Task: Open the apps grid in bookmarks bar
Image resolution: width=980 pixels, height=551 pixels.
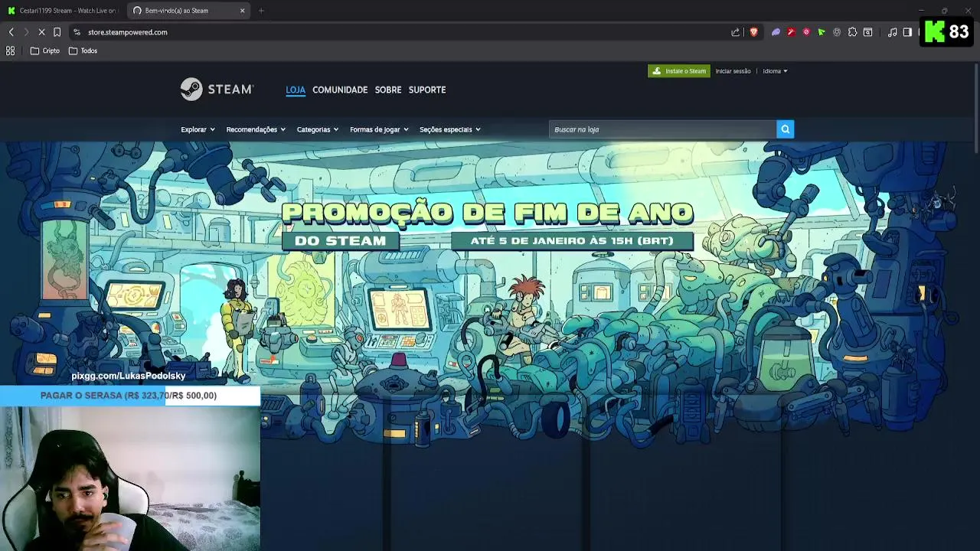Action: click(x=11, y=51)
